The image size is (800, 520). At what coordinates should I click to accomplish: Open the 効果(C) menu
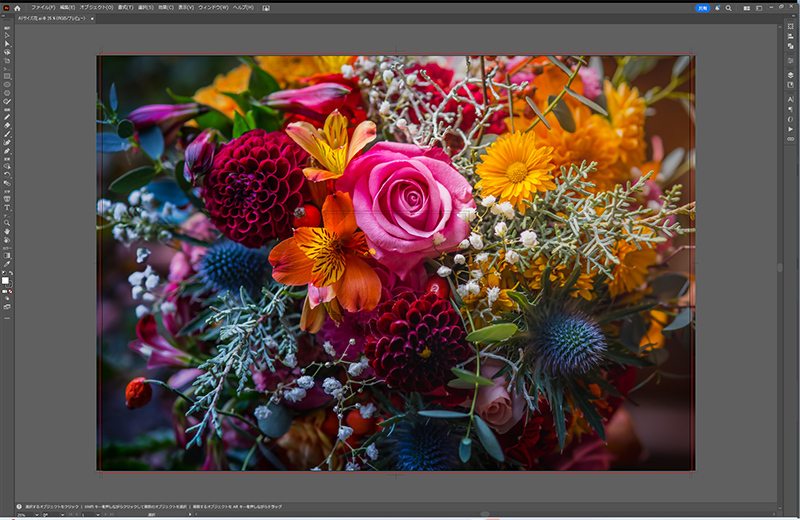(165, 8)
